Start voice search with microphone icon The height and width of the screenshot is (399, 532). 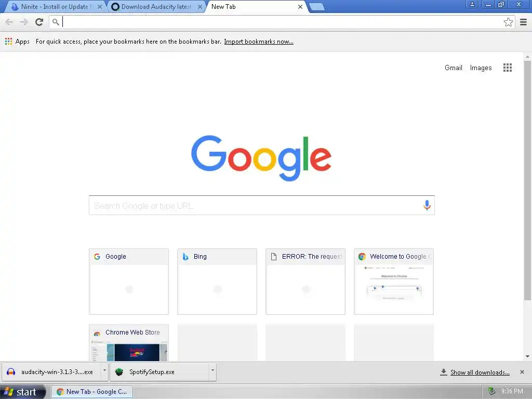(x=427, y=205)
